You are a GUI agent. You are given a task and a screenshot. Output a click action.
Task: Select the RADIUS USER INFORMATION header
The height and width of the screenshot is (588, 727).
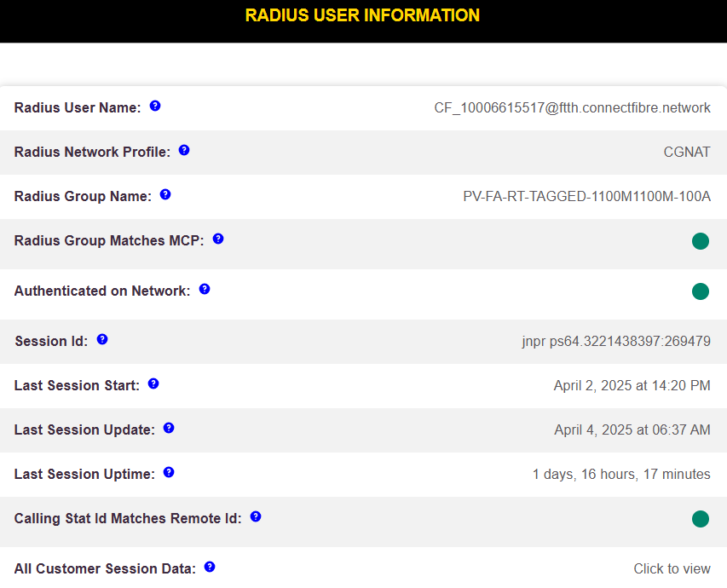pos(361,15)
